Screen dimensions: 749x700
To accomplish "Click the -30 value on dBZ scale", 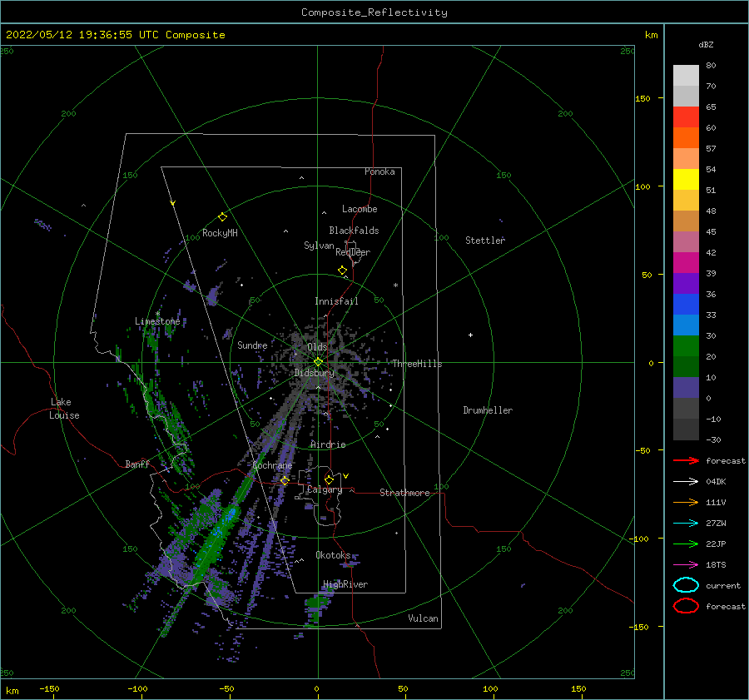I will click(713, 439).
